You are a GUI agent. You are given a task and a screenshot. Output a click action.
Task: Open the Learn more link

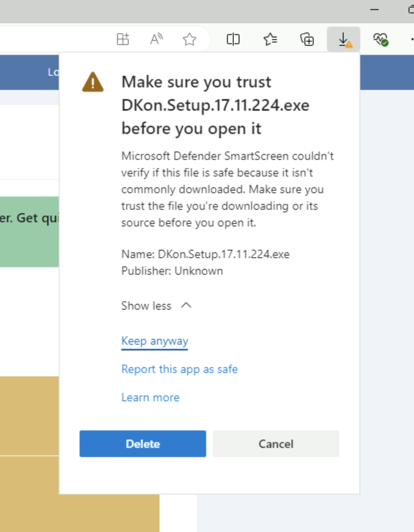(150, 398)
